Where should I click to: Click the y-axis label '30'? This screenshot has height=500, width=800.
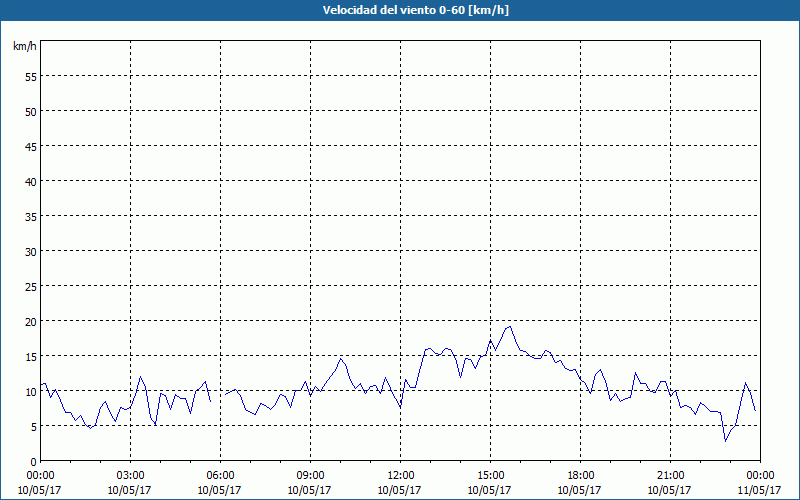coord(31,251)
